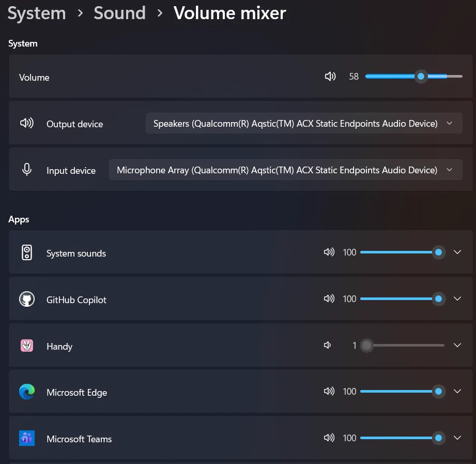Click the Microsoft Edge app icon
Screen dimensions: 476x464
(x=27, y=392)
